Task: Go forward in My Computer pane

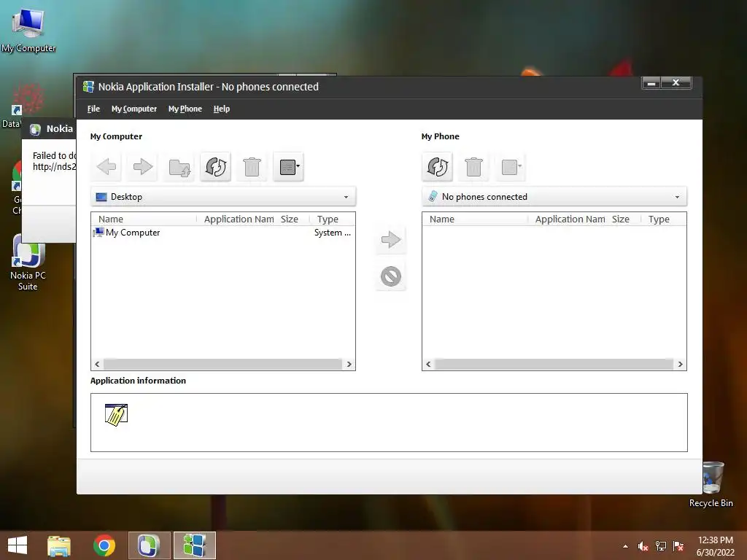Action: 142,167
